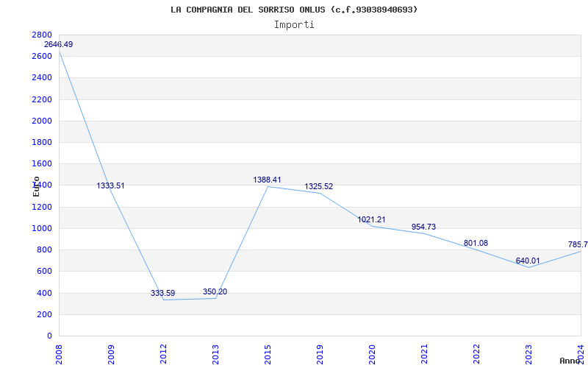Select the 2008 x-axis year label
The image size is (588, 368).
point(59,355)
